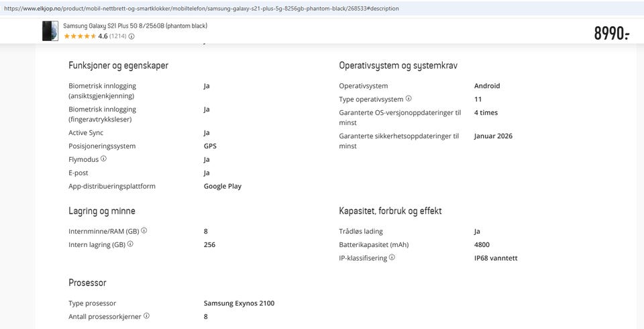Click the 4.6 rating score
This screenshot has width=644, height=329.
103,36
